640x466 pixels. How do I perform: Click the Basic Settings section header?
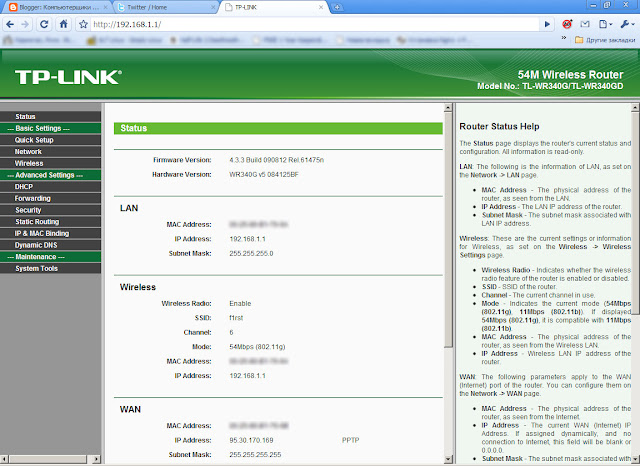(x=51, y=129)
